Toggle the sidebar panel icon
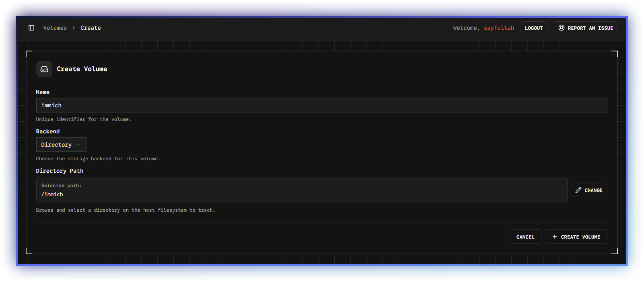The height and width of the screenshot is (282, 644). click(x=31, y=28)
